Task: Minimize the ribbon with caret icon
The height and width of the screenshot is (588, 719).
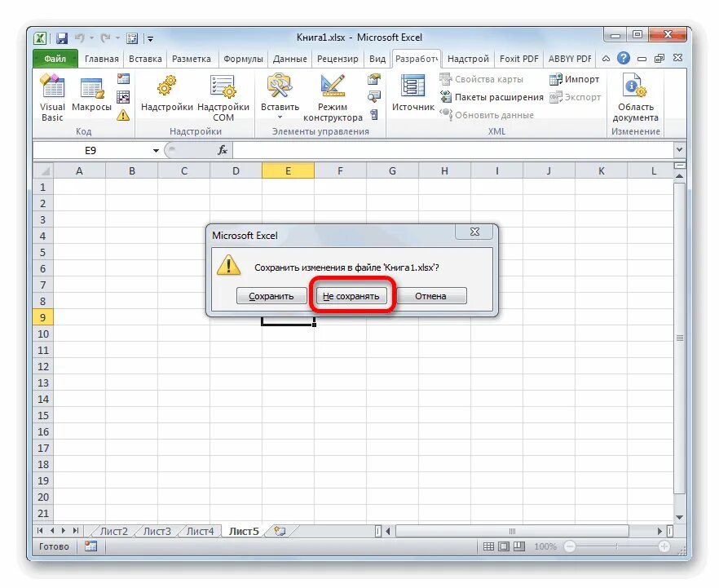Action: [x=607, y=59]
